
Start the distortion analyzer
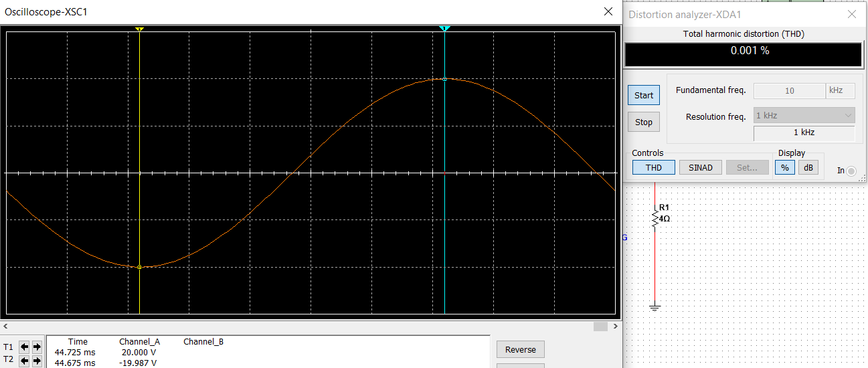[x=644, y=95]
